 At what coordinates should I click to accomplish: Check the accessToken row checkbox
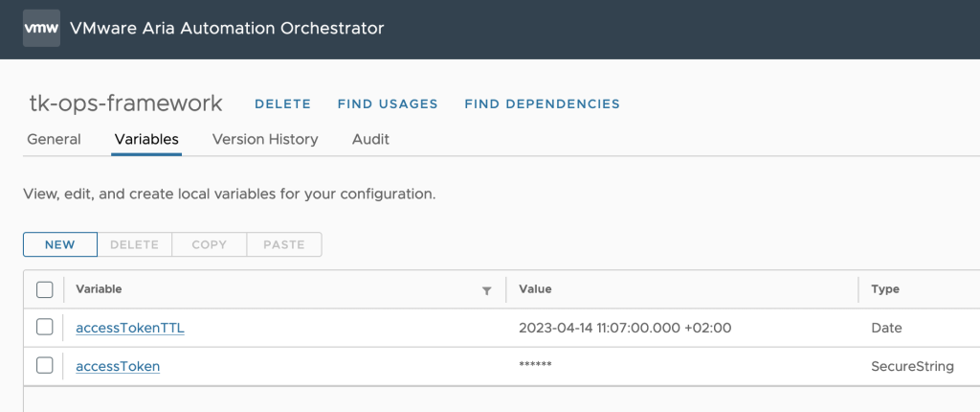(x=44, y=366)
